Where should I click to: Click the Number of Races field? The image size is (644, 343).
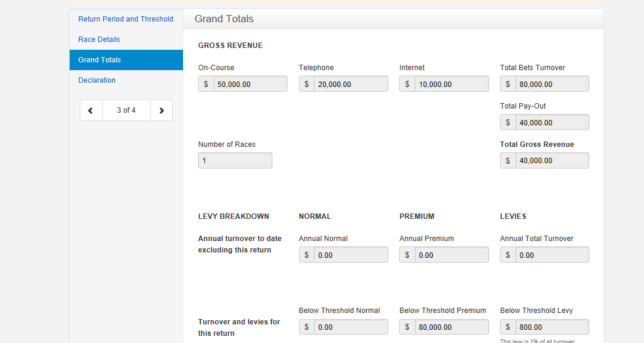(235, 161)
